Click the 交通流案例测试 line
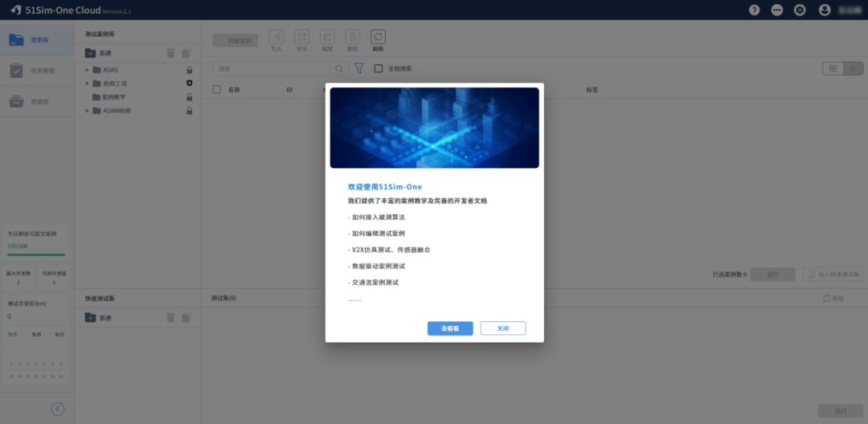The height and width of the screenshot is (424, 868). (x=373, y=283)
